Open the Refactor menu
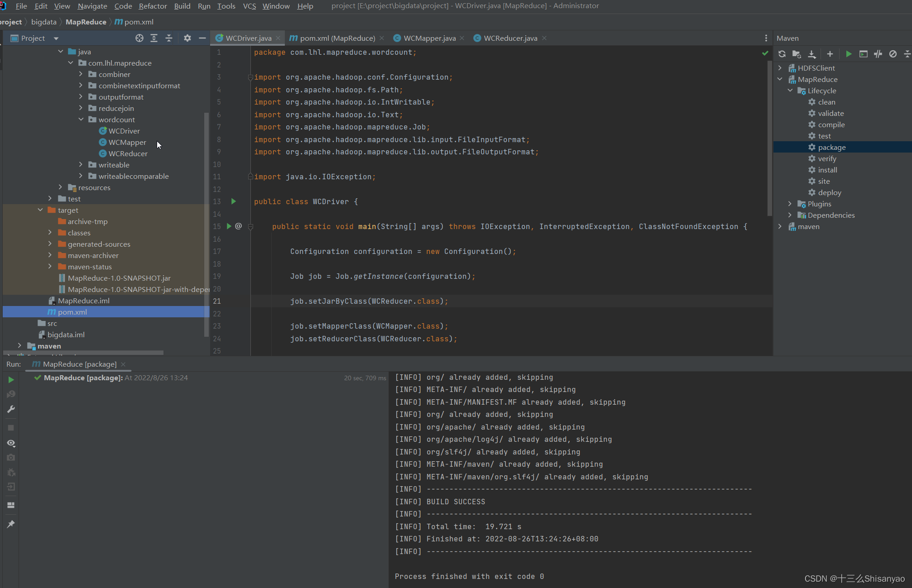912x588 pixels. (x=153, y=6)
